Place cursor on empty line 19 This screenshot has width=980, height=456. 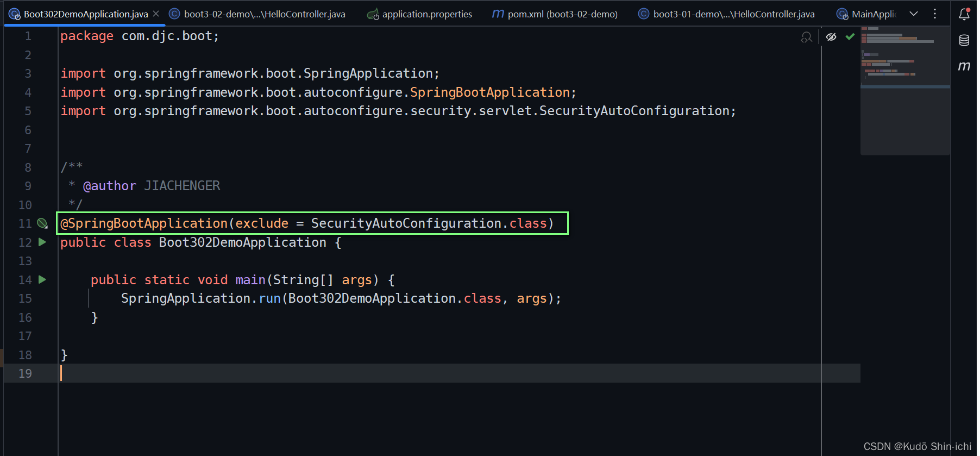coord(459,373)
